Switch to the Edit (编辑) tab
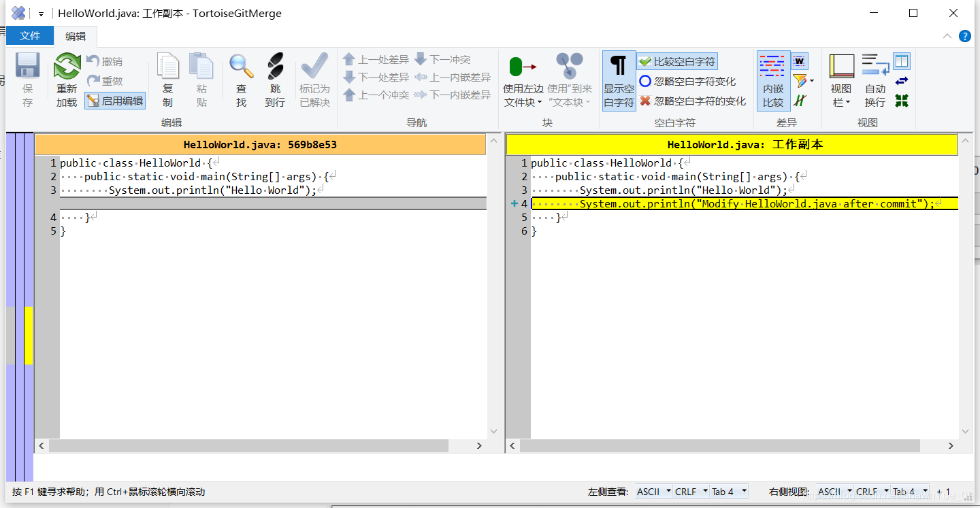980x508 pixels. point(76,36)
